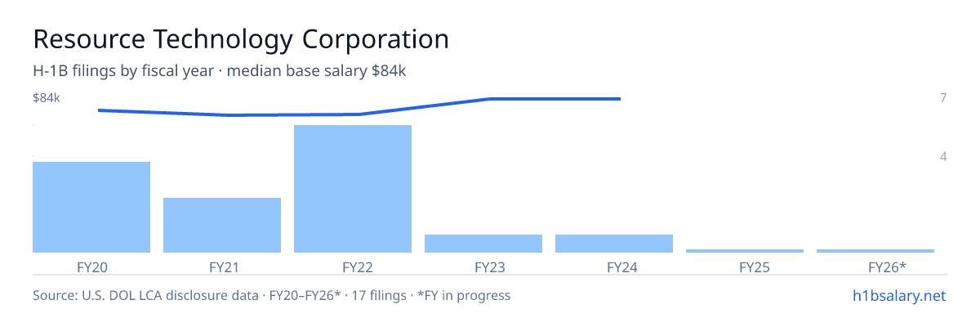Click the source disclosure footnote text
The height and width of the screenshot is (327, 980).
[x=271, y=295]
